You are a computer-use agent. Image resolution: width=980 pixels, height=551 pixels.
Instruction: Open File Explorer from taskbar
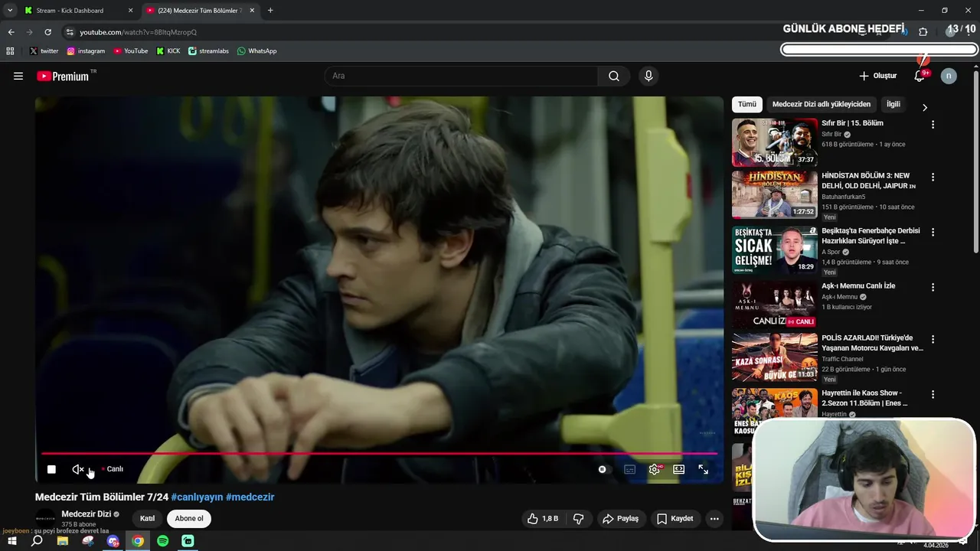(63, 541)
